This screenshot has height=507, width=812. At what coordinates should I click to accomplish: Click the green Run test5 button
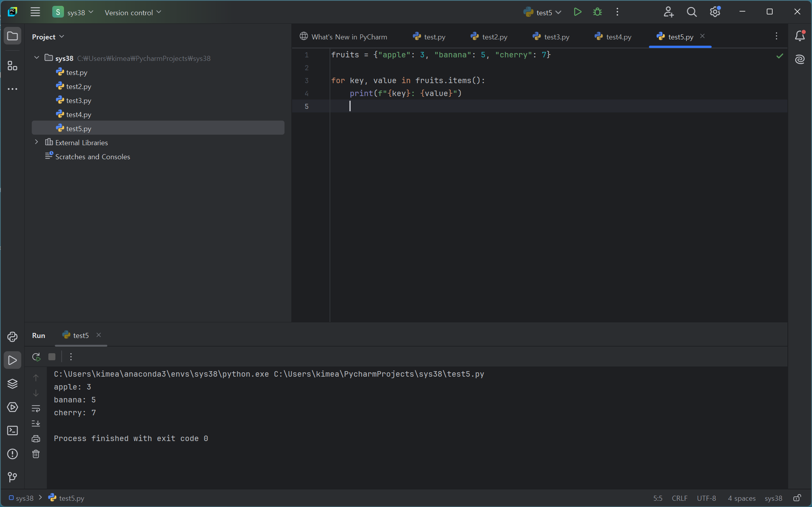point(578,12)
